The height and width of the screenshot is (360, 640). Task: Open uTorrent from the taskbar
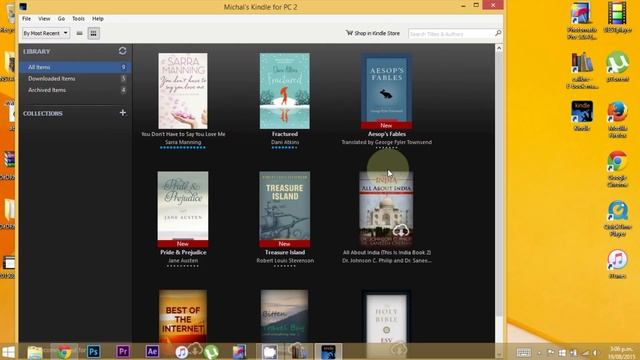[211, 351]
